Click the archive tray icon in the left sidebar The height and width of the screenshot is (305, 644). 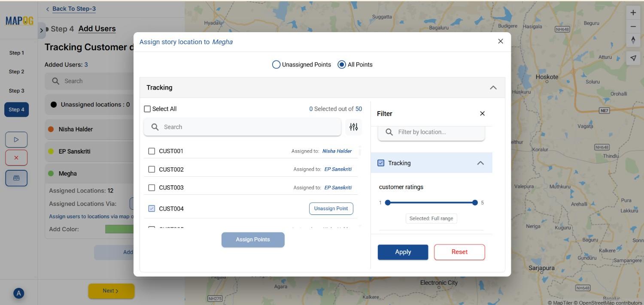(16, 178)
